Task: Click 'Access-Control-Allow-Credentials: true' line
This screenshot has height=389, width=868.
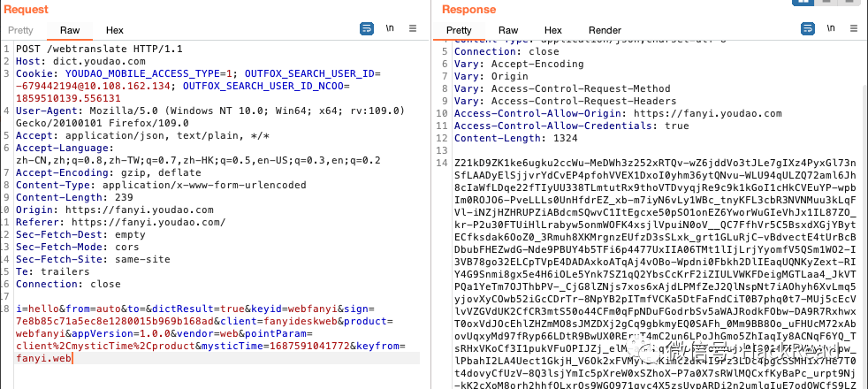Action: click(x=571, y=126)
